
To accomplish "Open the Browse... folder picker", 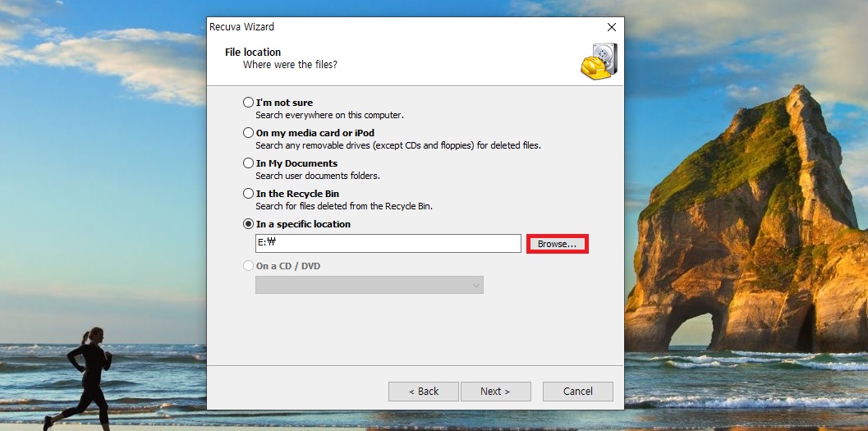I will coord(557,244).
